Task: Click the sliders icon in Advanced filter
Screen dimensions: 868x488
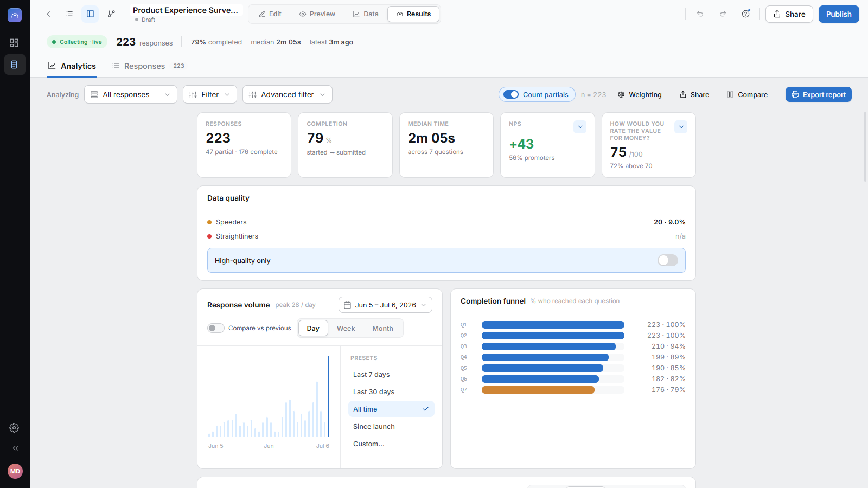Action: tap(252, 94)
